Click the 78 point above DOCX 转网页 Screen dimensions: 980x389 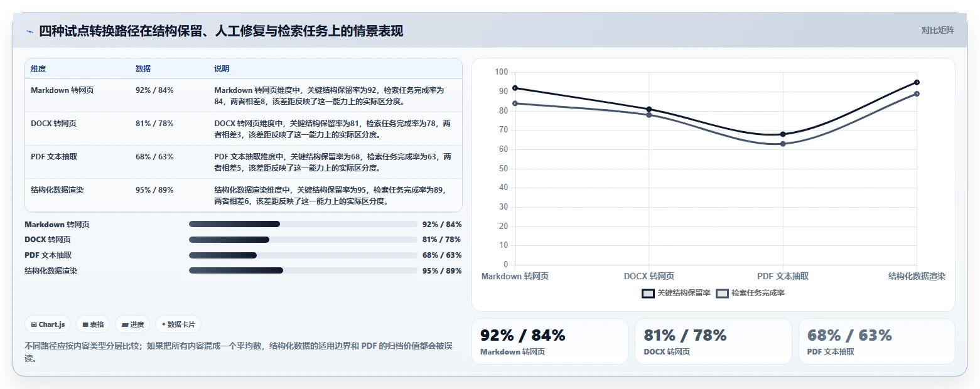[649, 115]
